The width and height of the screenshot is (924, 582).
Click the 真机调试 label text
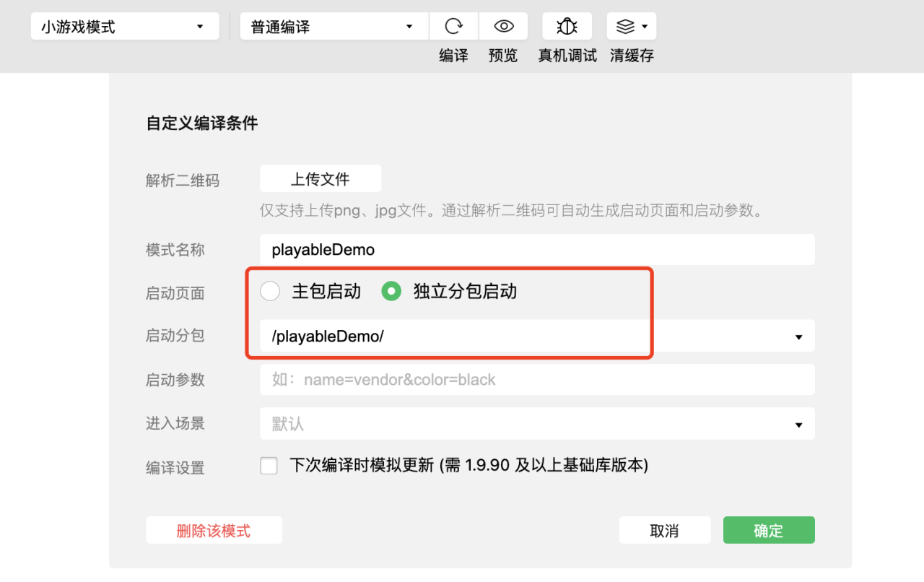coord(567,56)
